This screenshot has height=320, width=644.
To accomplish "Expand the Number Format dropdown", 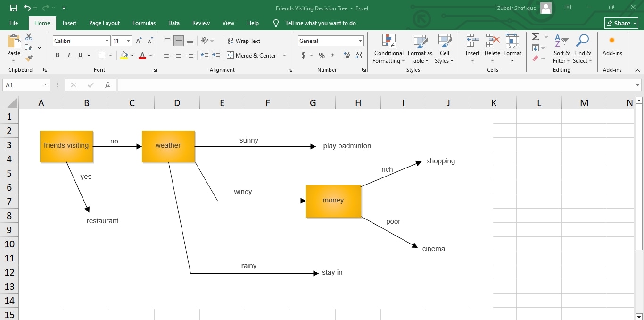I will point(361,41).
